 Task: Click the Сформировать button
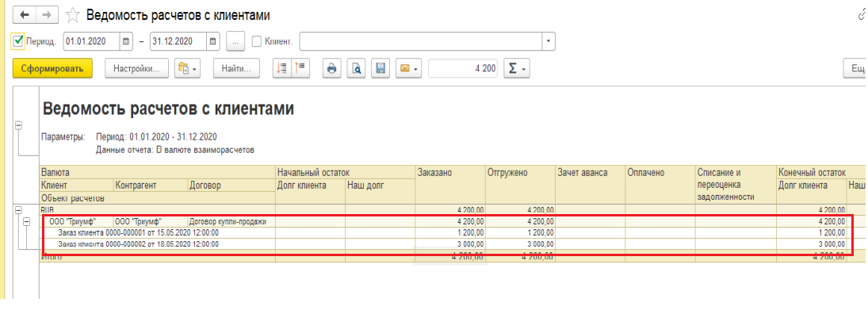[52, 69]
